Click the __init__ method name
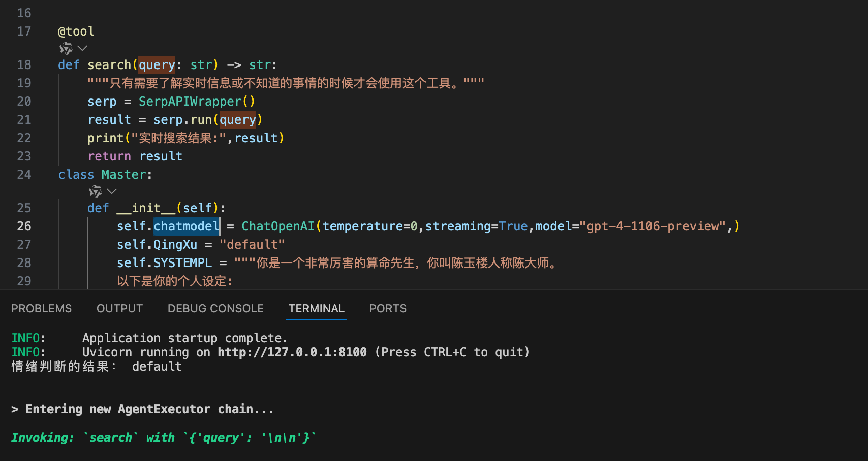The height and width of the screenshot is (461, 868). click(146, 208)
